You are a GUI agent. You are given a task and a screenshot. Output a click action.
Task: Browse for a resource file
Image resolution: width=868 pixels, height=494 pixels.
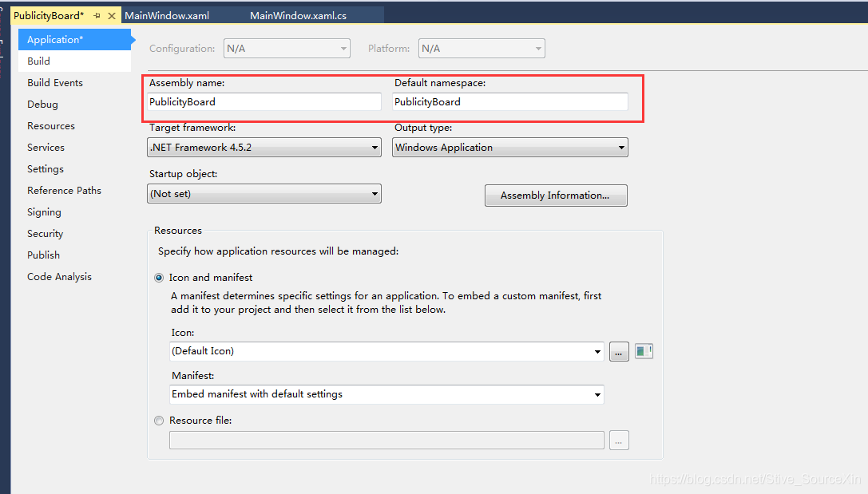(619, 441)
